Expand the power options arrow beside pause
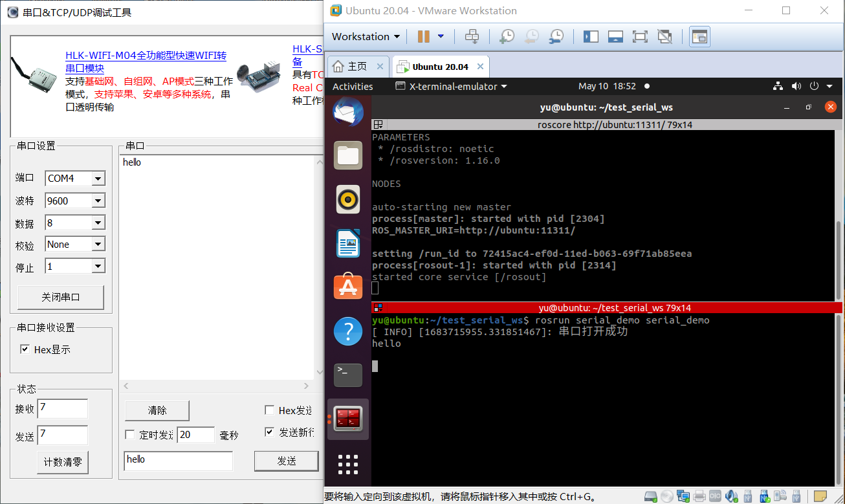845x504 pixels. [x=441, y=36]
